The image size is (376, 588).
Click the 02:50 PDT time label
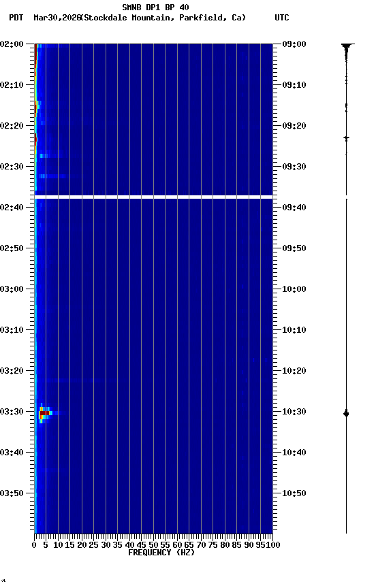coord(12,248)
